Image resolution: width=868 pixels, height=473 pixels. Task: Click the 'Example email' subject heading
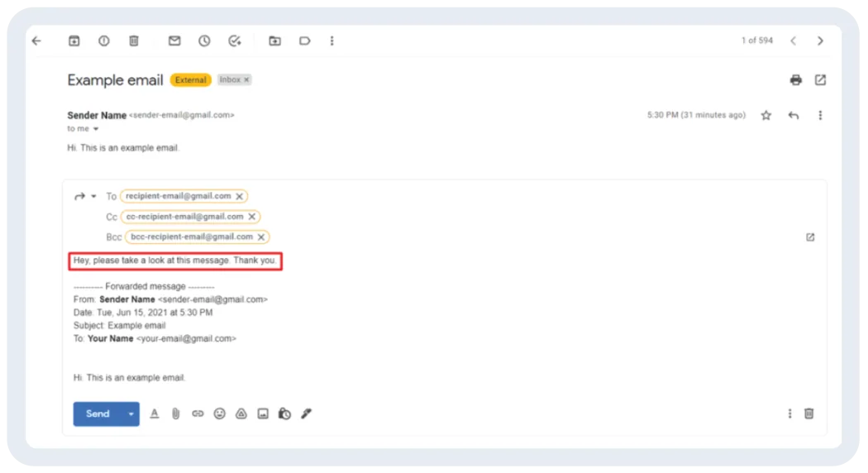click(115, 80)
